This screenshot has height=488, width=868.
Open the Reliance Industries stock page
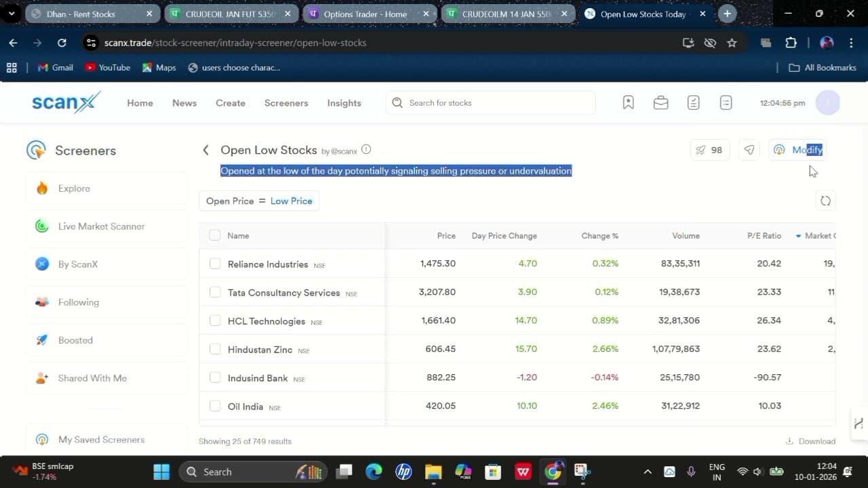(268, 264)
